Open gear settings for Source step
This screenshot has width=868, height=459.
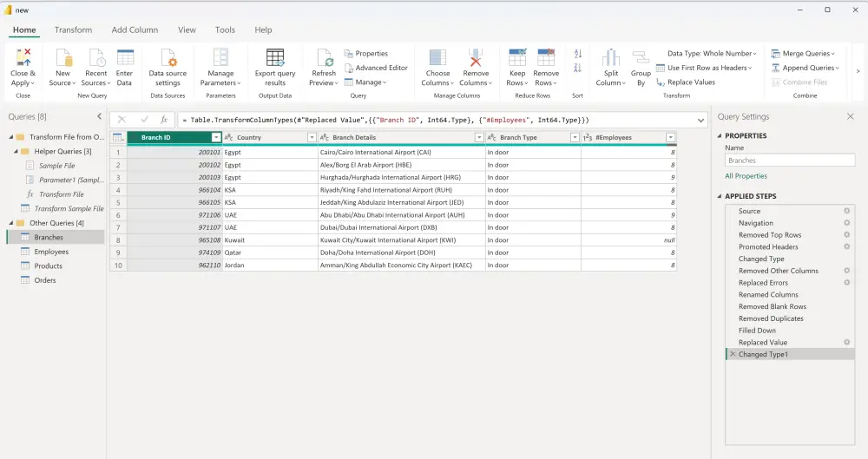tap(846, 211)
